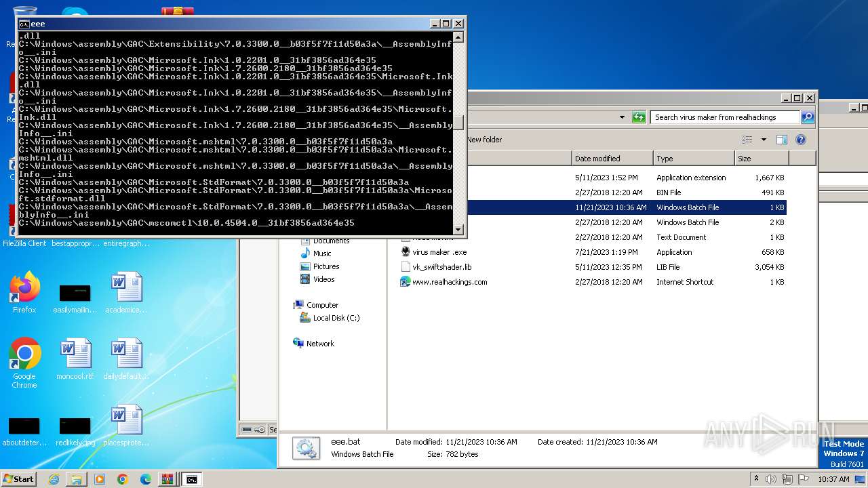The width and height of the screenshot is (868, 488).
Task: Click the eee.bat details pane icon
Action: (x=306, y=449)
